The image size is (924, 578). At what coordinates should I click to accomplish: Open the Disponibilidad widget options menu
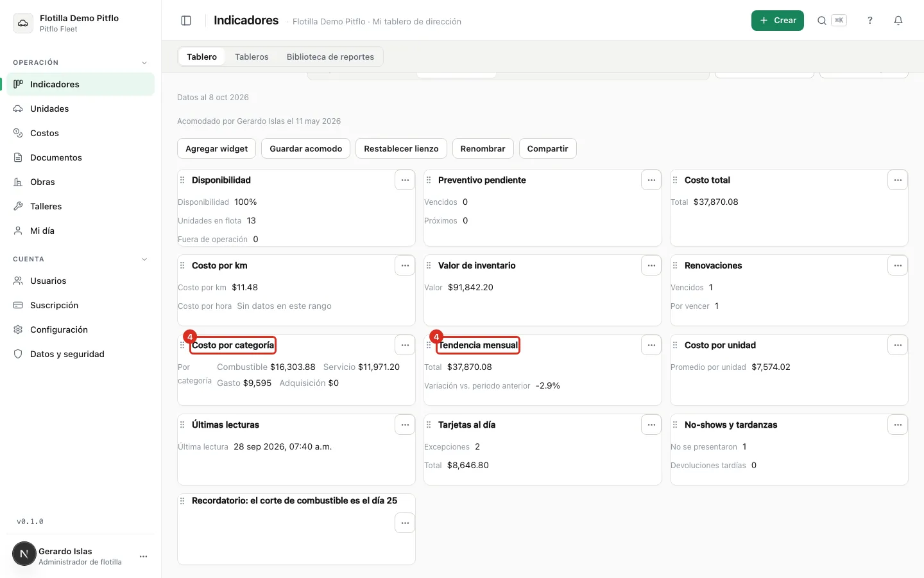coord(405,180)
